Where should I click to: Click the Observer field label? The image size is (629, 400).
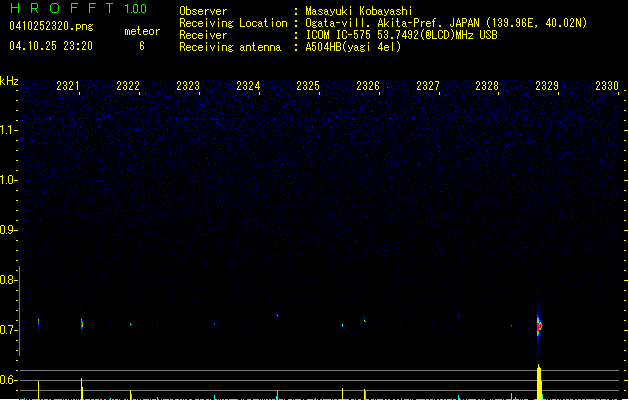coord(203,11)
